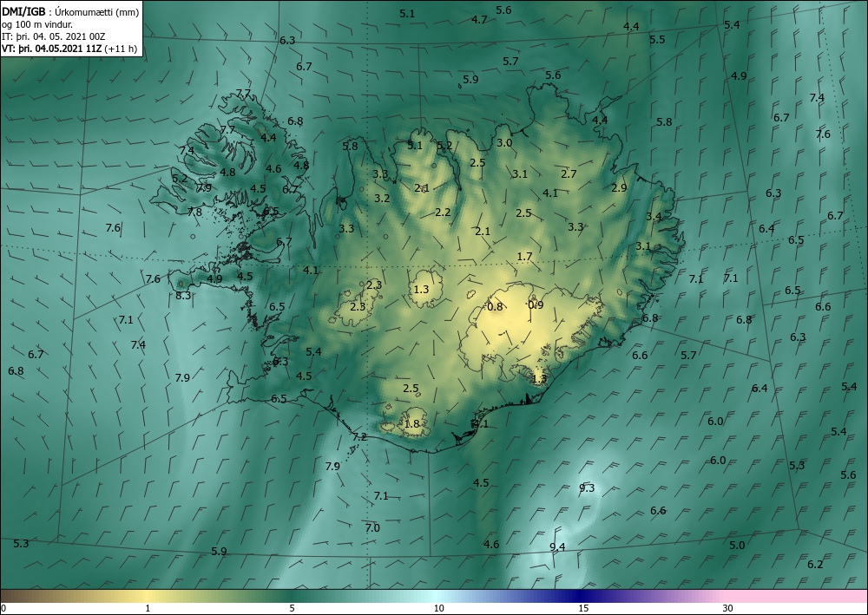
Task: Click the value 2.9 on the map
Action: click(x=619, y=188)
